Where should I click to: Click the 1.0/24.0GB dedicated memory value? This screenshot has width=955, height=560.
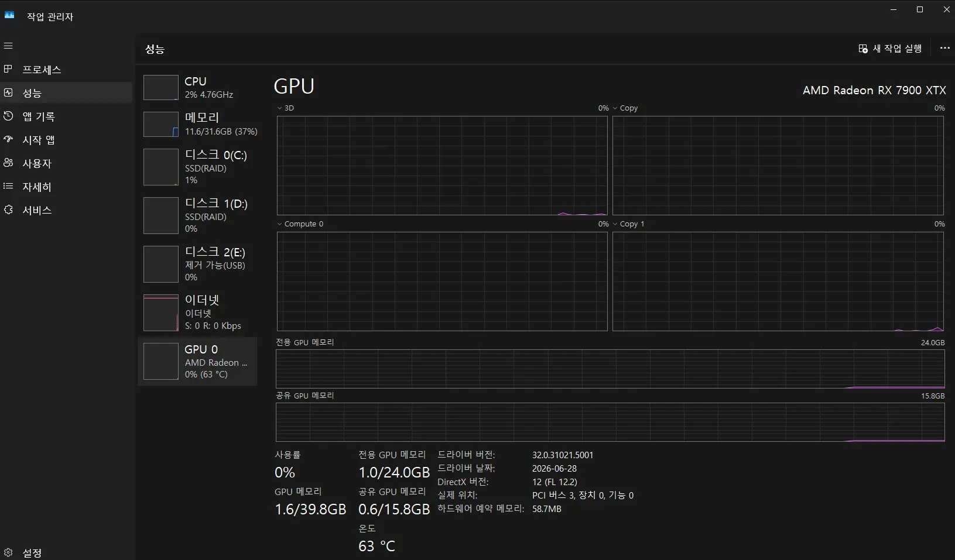pos(394,472)
